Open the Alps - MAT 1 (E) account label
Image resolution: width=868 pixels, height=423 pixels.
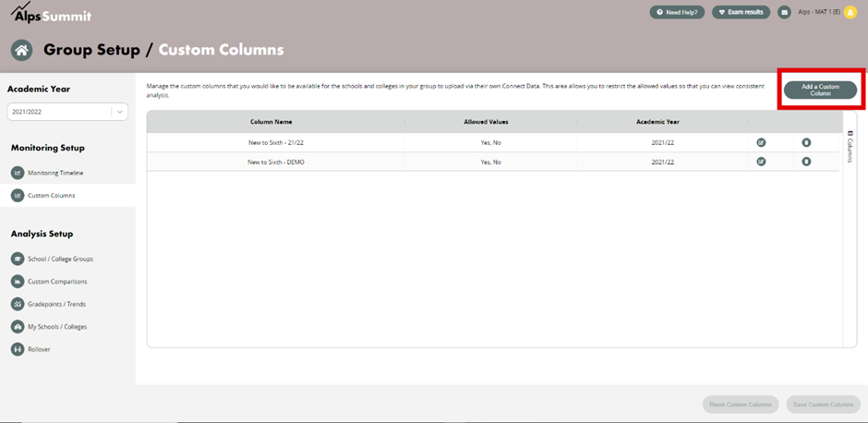(x=819, y=12)
